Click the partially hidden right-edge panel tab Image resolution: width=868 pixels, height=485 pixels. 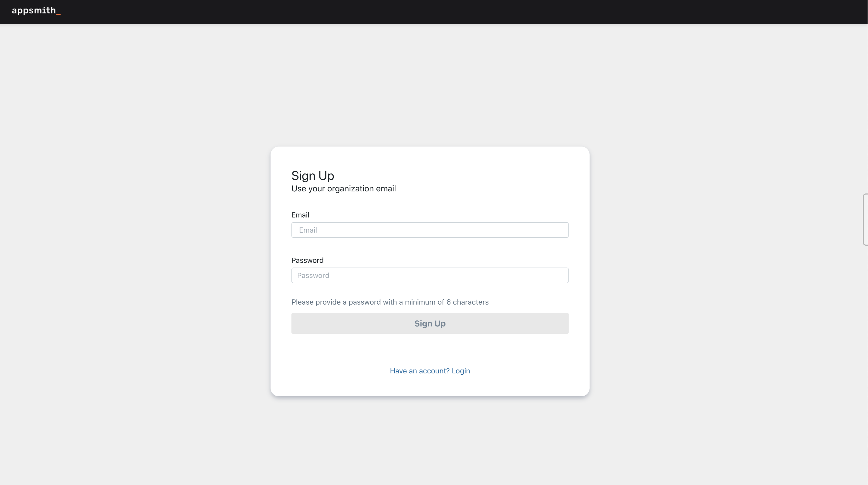pyautogui.click(x=865, y=220)
